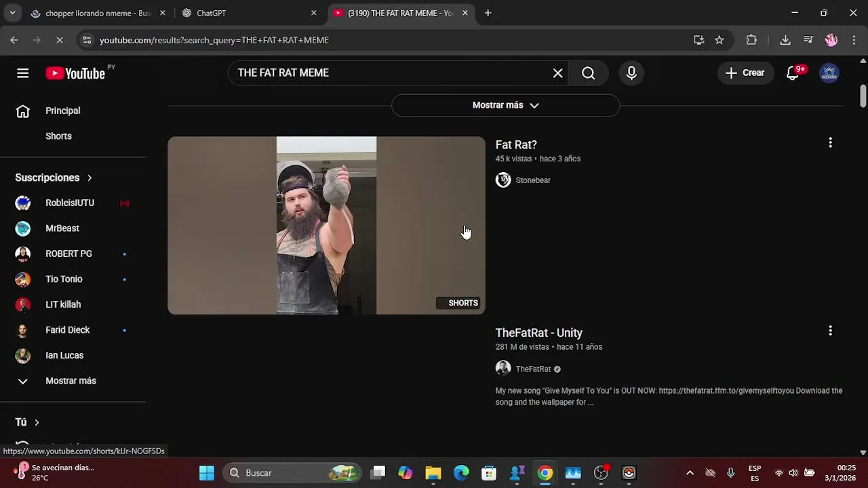Open Chrome profile avatar
The height and width of the screenshot is (488, 868).
pos(831,40)
